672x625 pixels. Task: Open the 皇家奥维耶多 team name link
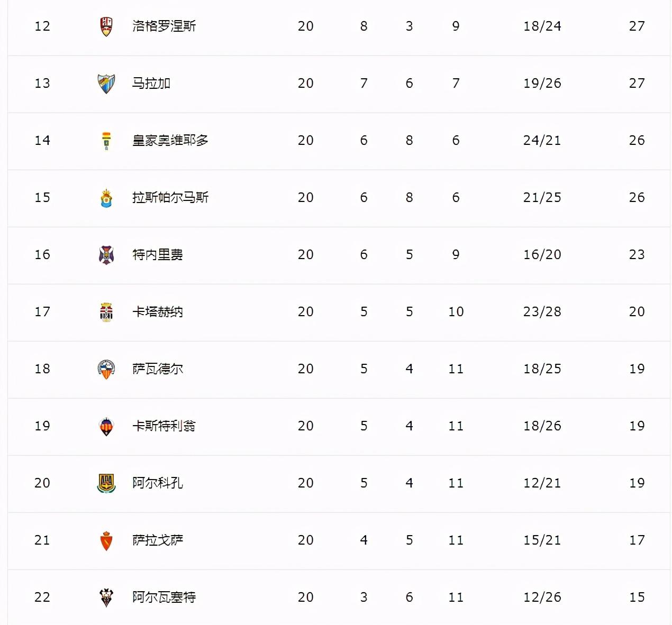pos(170,140)
